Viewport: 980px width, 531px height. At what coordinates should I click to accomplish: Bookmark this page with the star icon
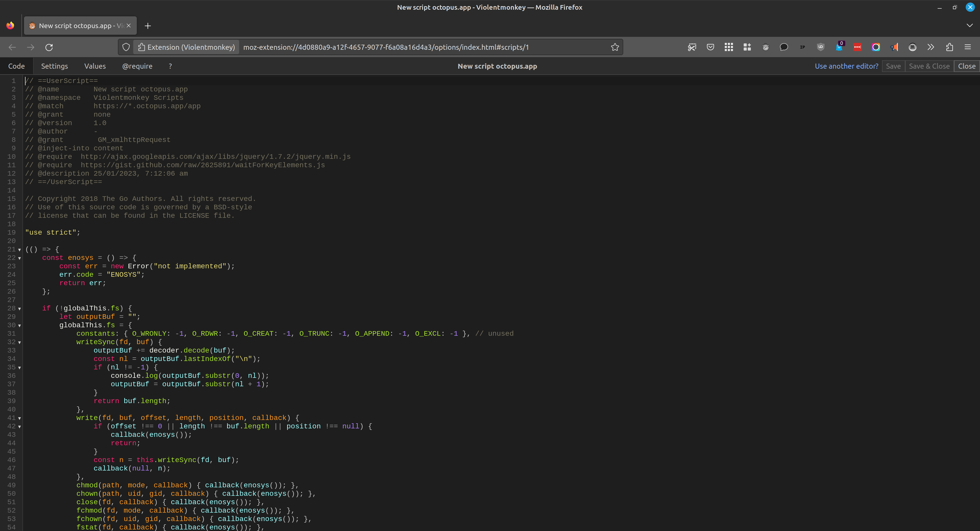pos(615,47)
